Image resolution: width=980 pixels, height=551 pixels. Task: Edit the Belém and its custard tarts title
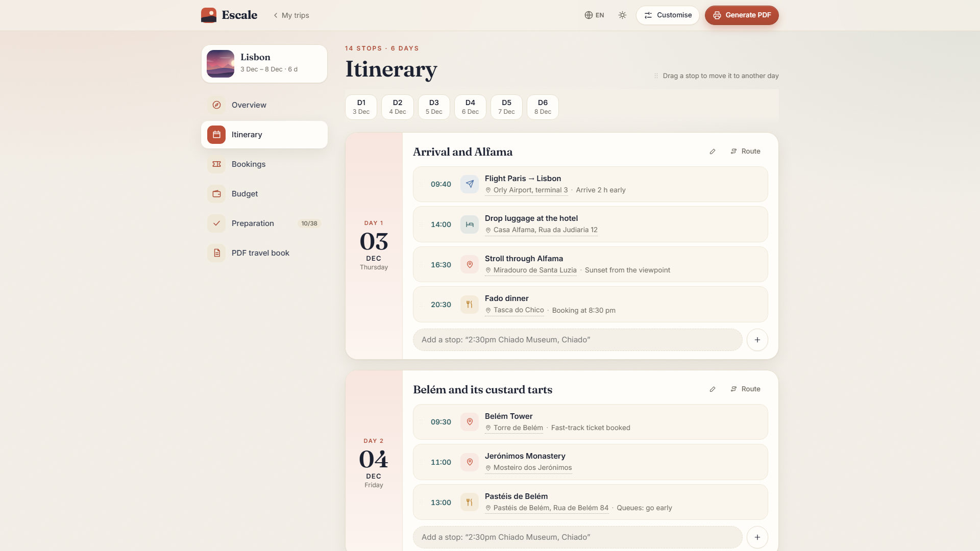pyautogui.click(x=713, y=389)
